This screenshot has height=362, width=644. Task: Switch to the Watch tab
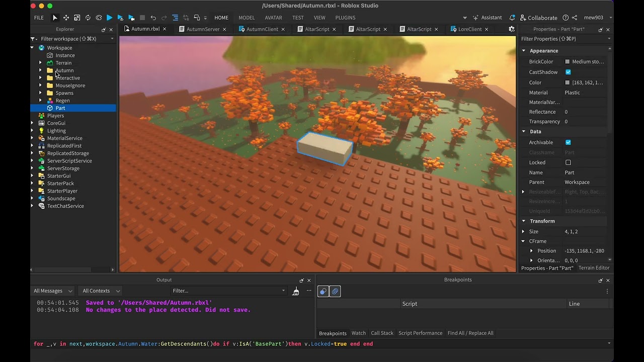pos(359,333)
